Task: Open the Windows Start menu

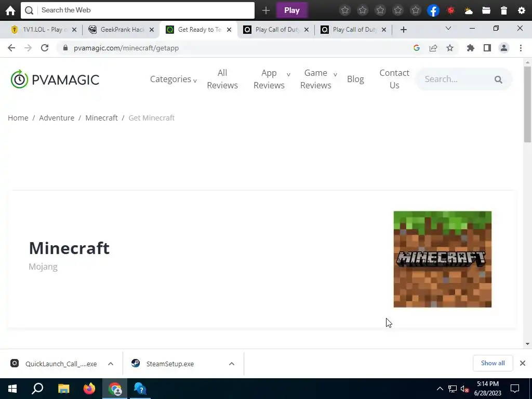Action: coord(12,389)
